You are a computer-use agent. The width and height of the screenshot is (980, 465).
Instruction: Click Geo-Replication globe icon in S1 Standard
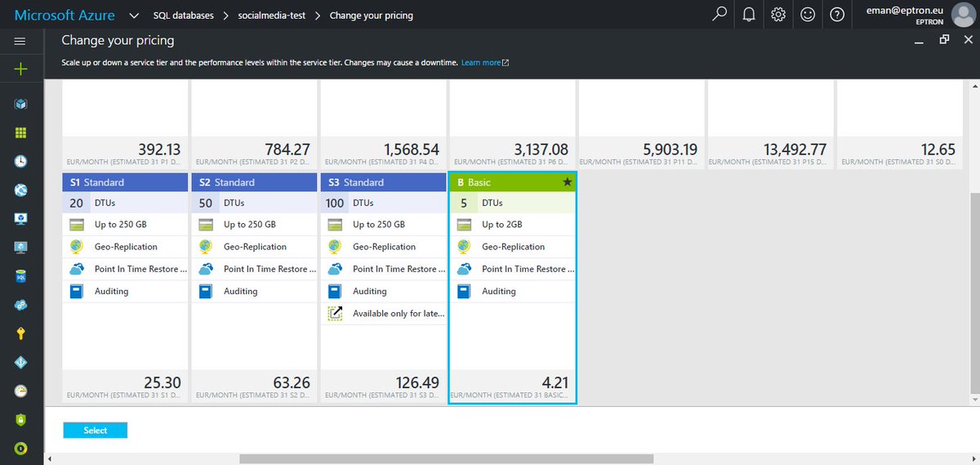[77, 247]
